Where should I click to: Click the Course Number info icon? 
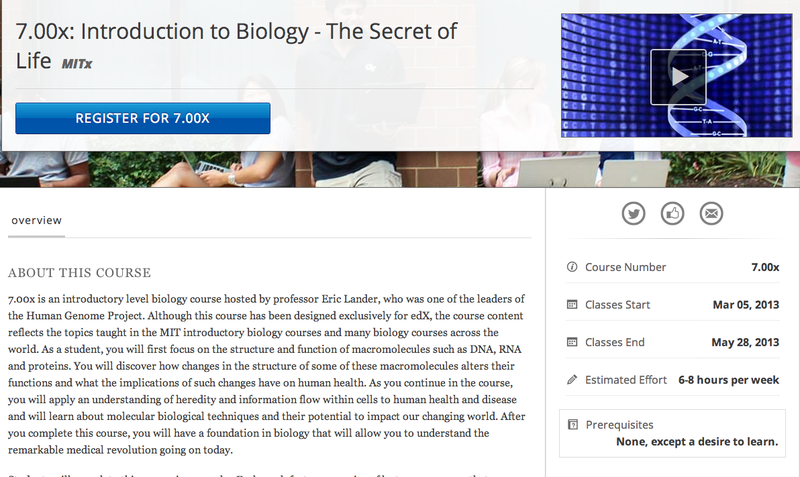(572, 267)
